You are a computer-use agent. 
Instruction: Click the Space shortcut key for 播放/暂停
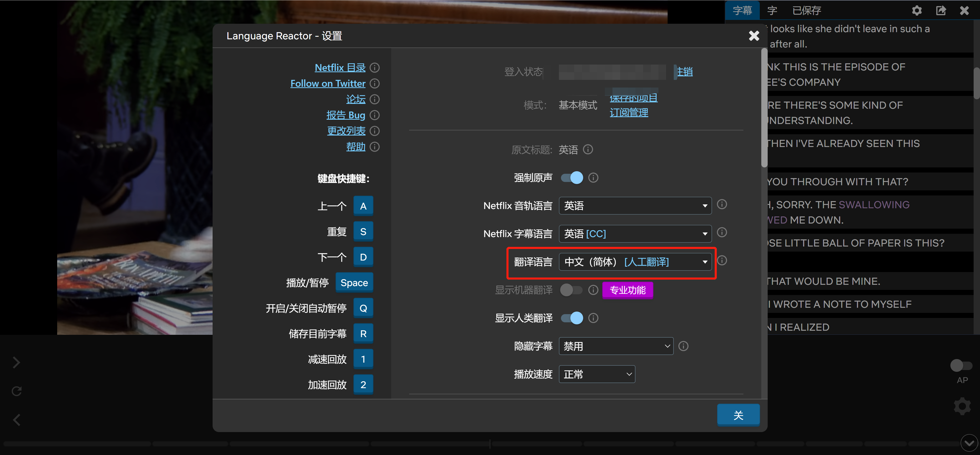click(x=354, y=283)
